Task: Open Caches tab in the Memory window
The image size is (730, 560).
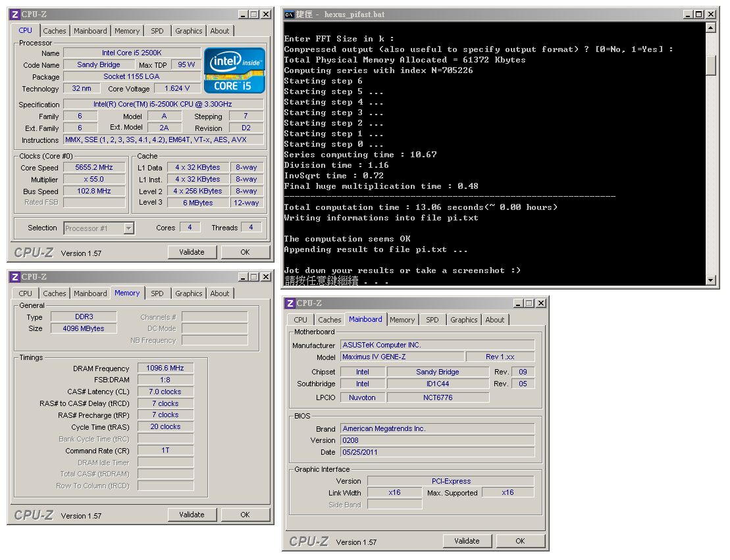Action: click(x=55, y=293)
